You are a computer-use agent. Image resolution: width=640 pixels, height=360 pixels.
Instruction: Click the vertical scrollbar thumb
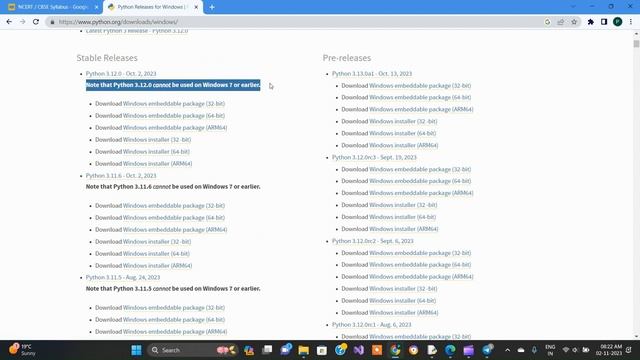coord(636,44)
